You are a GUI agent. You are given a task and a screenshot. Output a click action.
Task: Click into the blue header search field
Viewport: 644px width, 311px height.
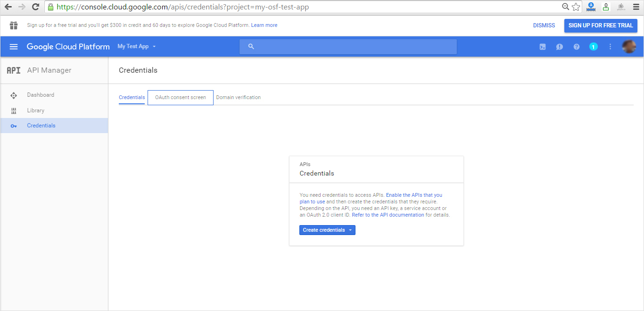click(x=348, y=47)
